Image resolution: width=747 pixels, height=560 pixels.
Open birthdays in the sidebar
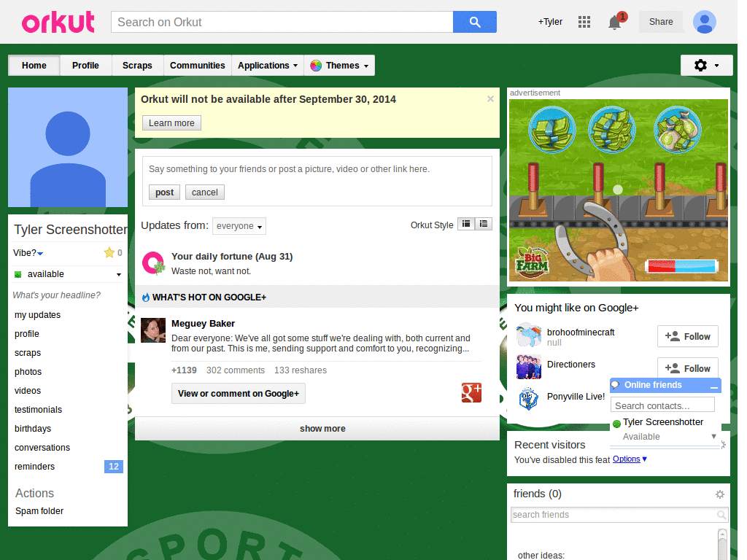33,429
